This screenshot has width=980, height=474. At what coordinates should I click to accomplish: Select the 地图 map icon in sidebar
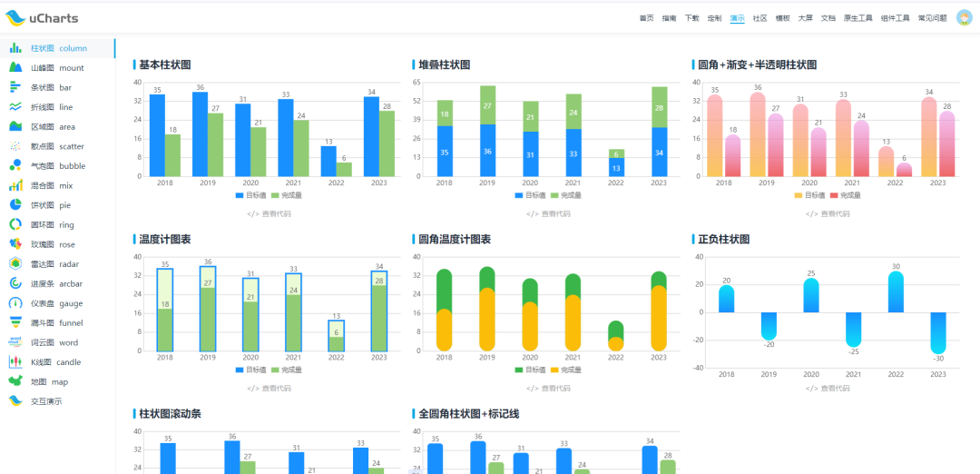pyautogui.click(x=15, y=382)
